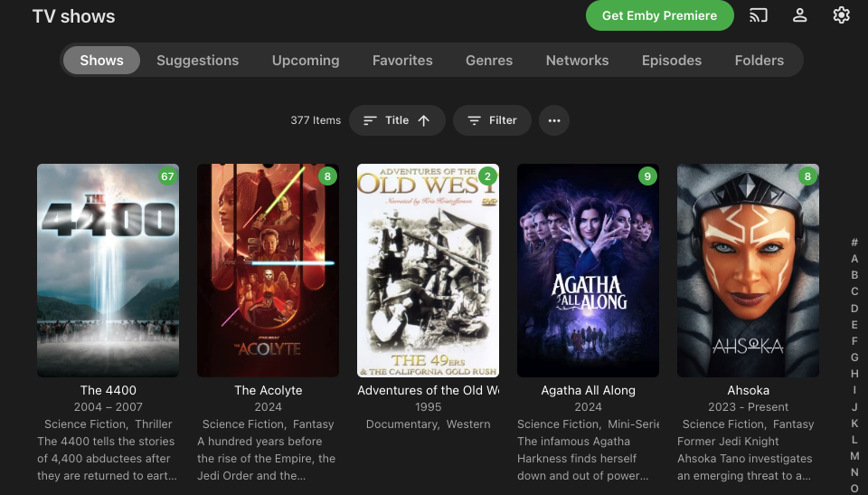Open The 4400 poster thumbnail
This screenshot has height=495, width=868.
click(108, 271)
